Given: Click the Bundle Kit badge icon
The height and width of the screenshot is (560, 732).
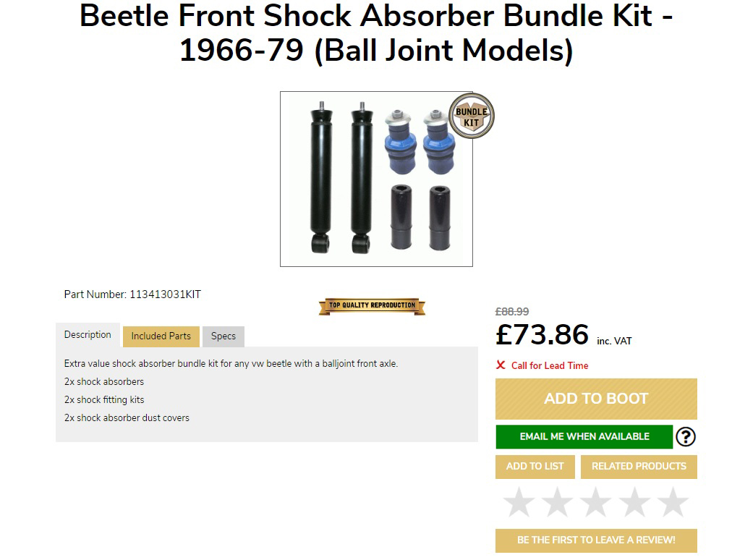Looking at the screenshot, I should point(472,116).
